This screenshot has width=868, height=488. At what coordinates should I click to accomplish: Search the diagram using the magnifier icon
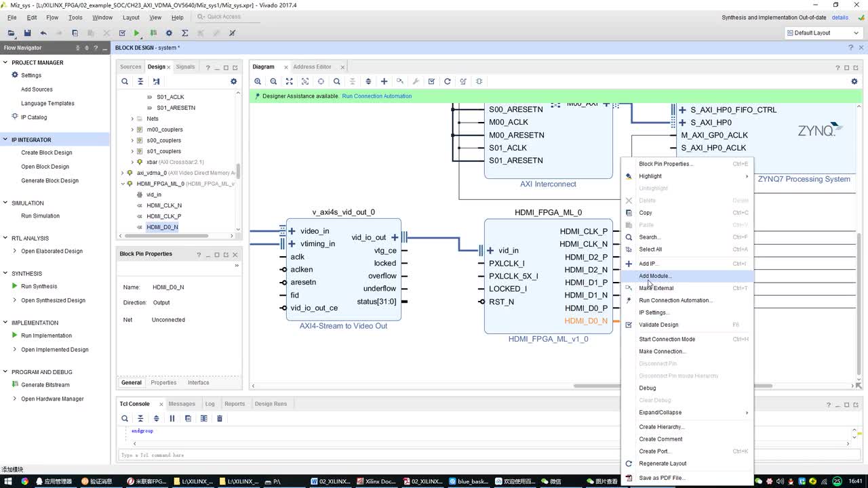[336, 81]
